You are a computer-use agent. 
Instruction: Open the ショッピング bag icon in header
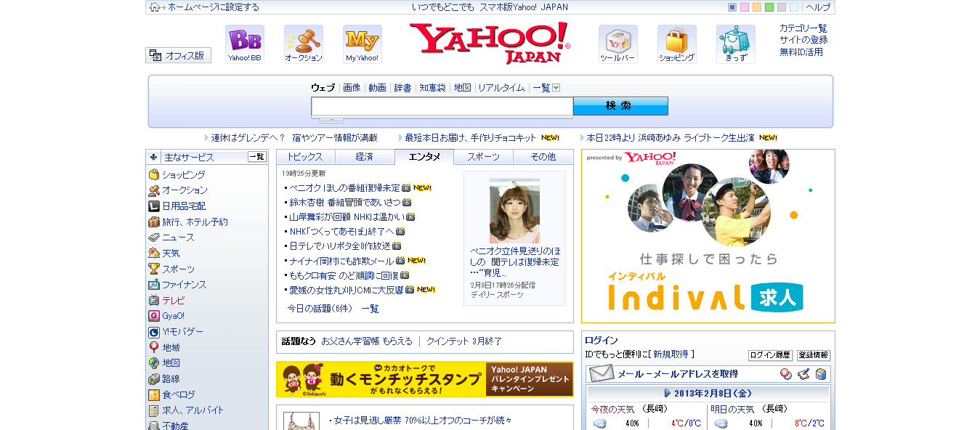[x=676, y=44]
